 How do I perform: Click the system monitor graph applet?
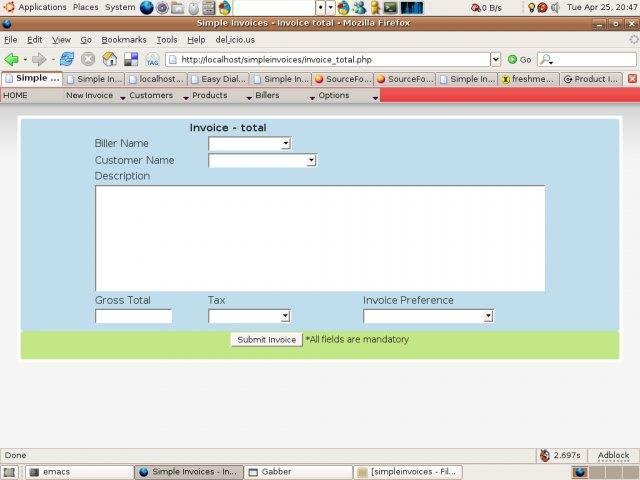tap(412, 8)
